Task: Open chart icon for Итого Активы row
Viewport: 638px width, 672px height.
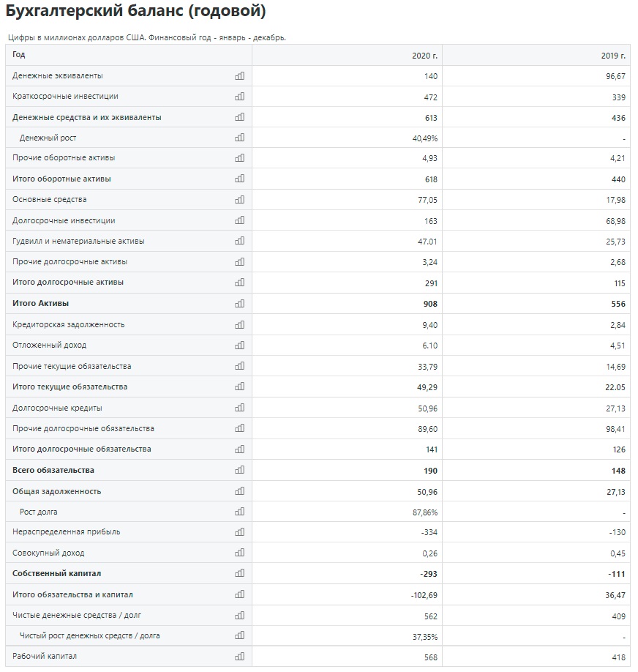Action: 239,304
